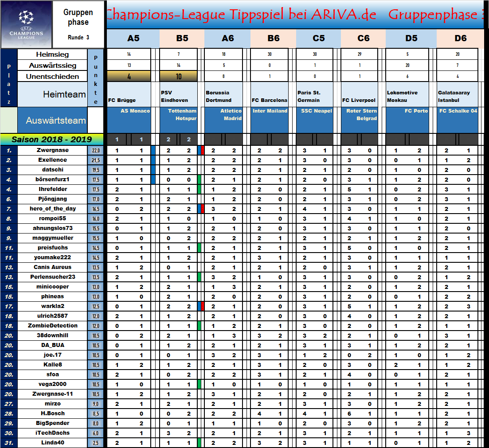Select the FC Porto away team cell

pos(407,120)
